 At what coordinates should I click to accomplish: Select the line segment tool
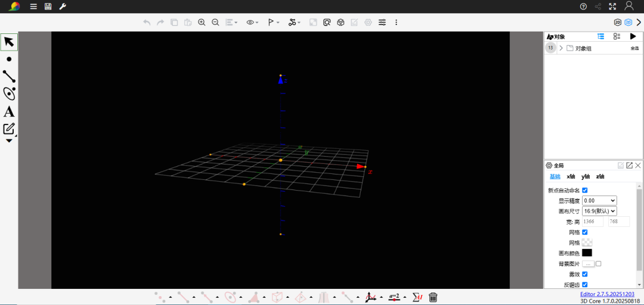[x=9, y=76]
